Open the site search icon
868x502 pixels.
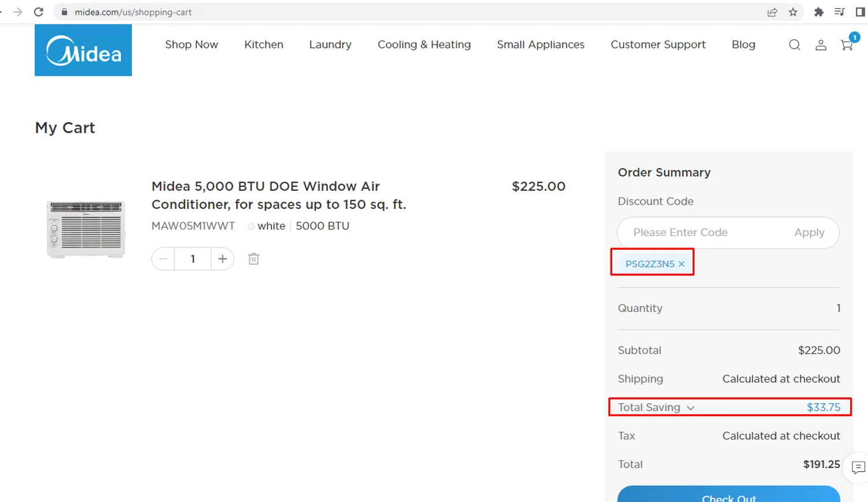coord(795,45)
